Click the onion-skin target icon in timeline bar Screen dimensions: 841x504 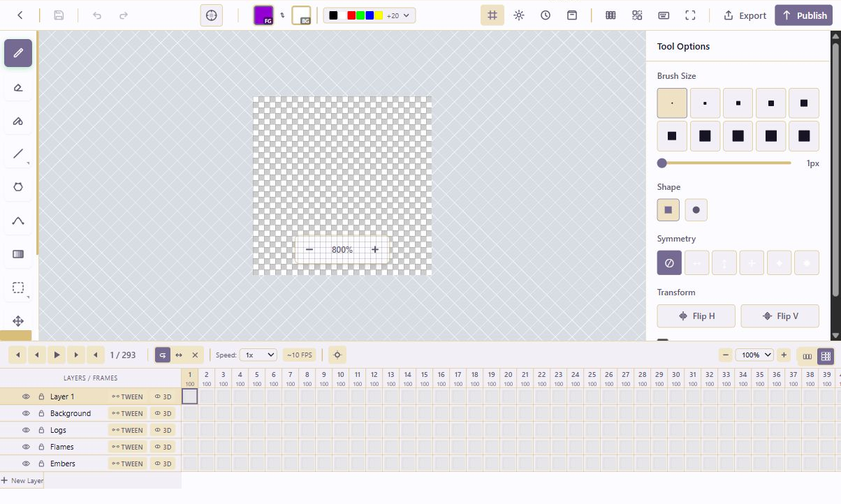tap(337, 355)
